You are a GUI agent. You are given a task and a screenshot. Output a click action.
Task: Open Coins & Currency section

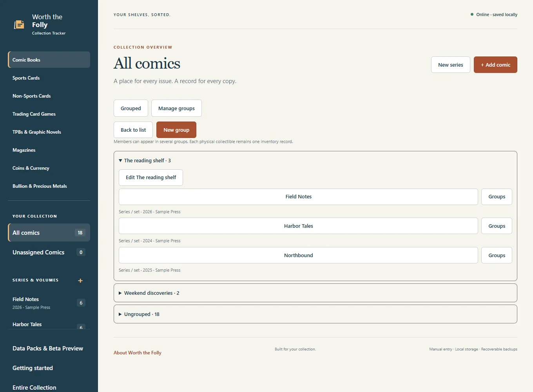[49, 168]
